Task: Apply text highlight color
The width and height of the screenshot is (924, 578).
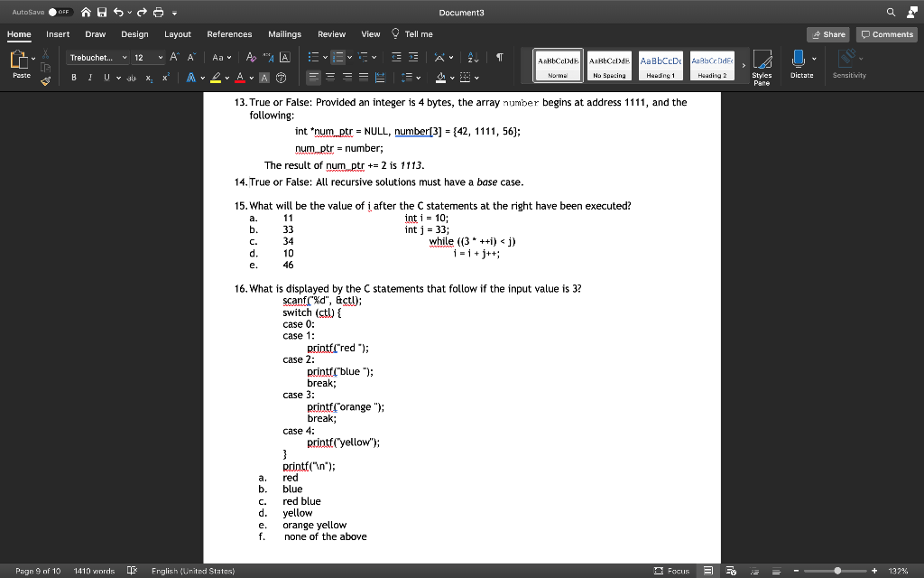Action: click(x=217, y=77)
